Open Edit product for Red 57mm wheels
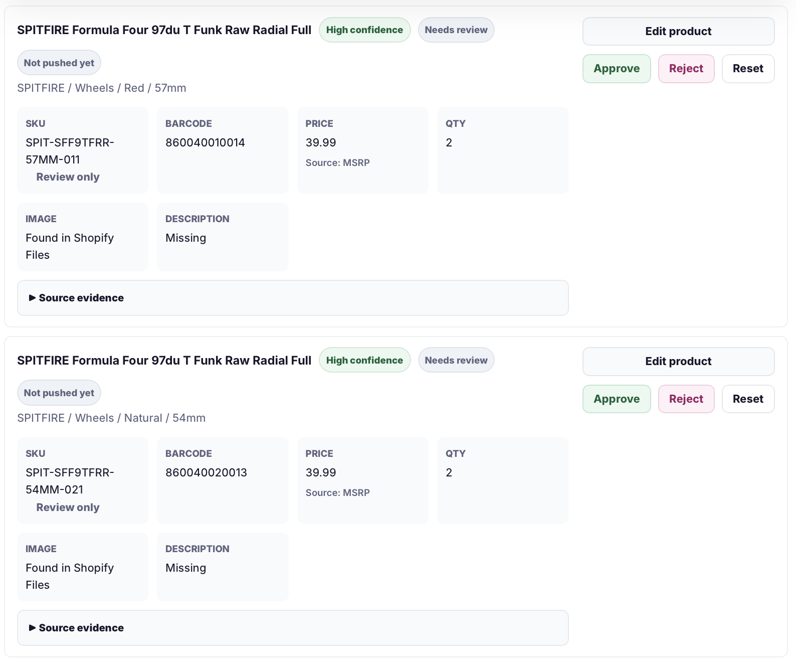This screenshot has height=672, width=796. tap(678, 31)
